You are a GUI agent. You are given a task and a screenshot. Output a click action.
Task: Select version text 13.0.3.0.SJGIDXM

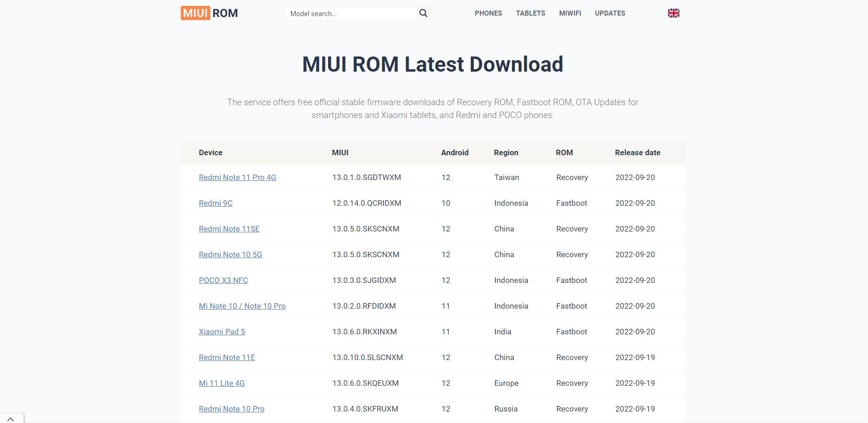point(364,280)
